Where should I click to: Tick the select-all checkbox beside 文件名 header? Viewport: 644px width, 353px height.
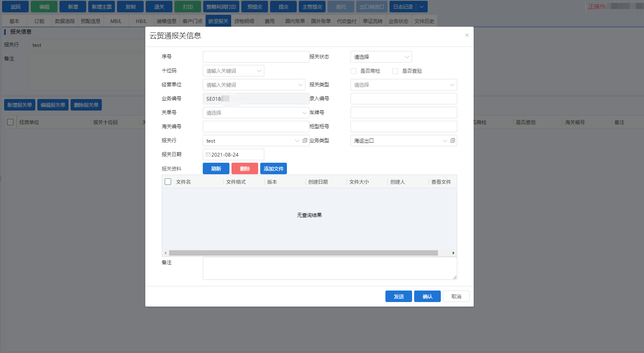168,182
